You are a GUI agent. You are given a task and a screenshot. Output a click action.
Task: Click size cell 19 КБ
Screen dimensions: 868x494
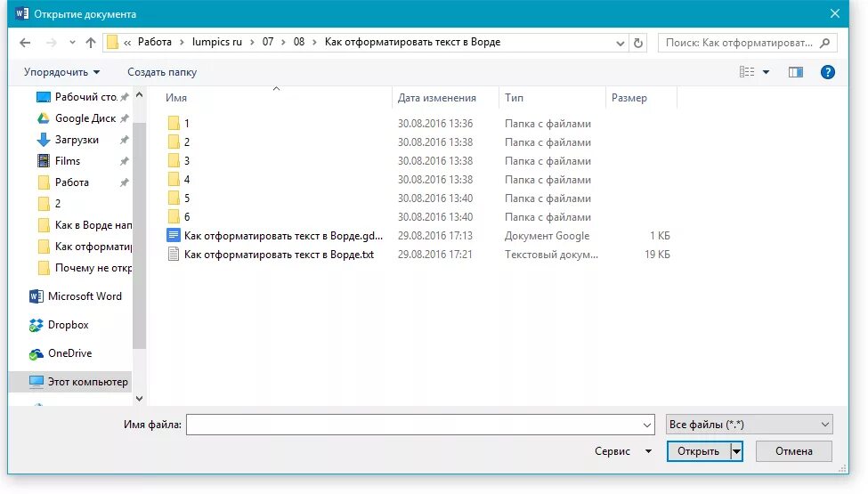(657, 255)
